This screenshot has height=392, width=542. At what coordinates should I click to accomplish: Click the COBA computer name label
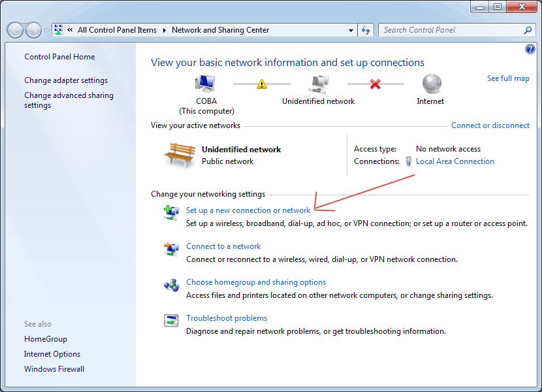point(206,101)
